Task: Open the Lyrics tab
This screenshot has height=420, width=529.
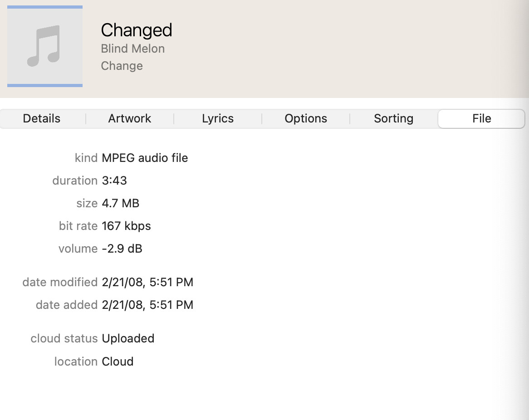Action: tap(218, 118)
